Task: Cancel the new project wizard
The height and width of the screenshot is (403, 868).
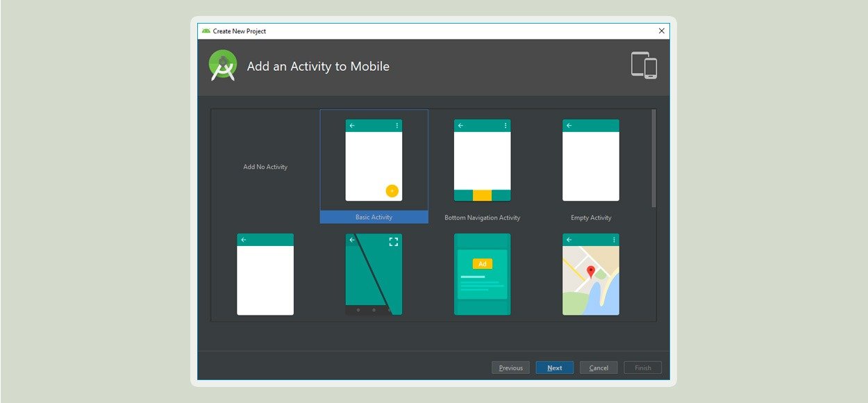Action: click(x=599, y=368)
